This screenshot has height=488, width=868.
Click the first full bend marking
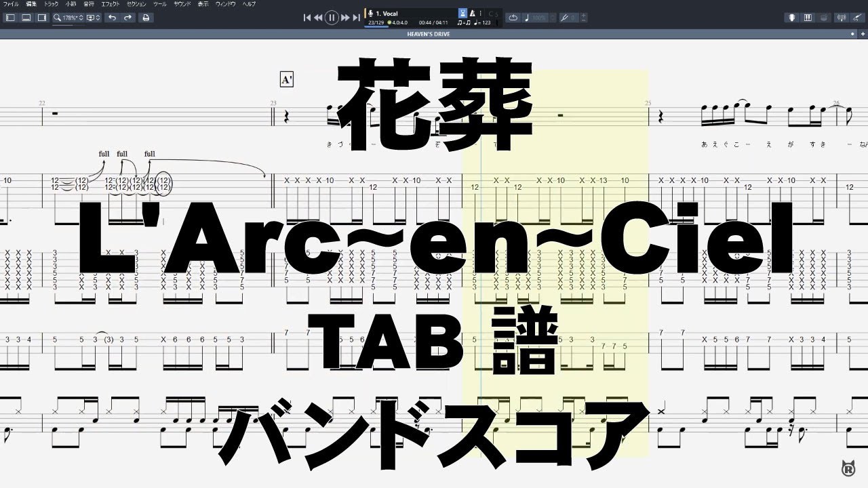[104, 154]
